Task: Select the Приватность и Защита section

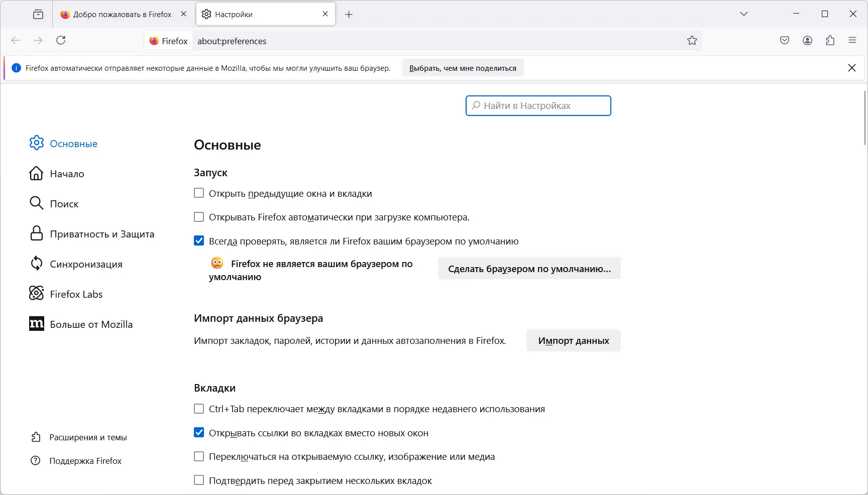Action: point(102,233)
